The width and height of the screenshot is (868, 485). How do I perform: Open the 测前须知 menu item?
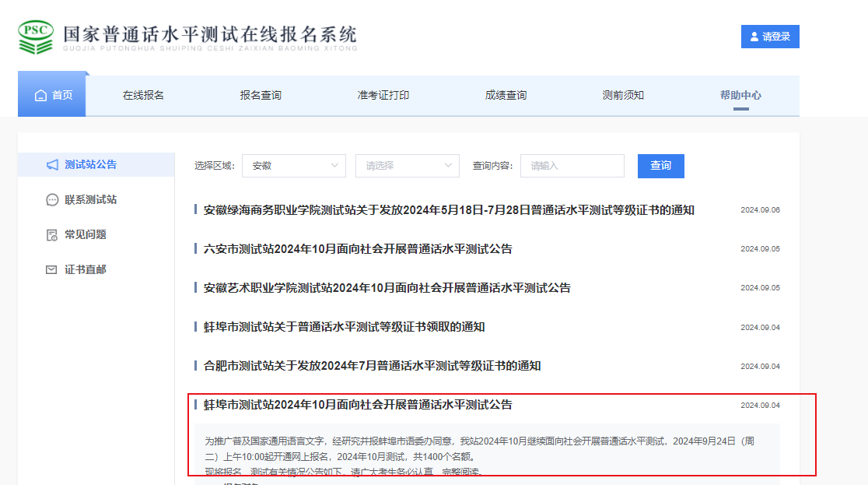click(623, 95)
